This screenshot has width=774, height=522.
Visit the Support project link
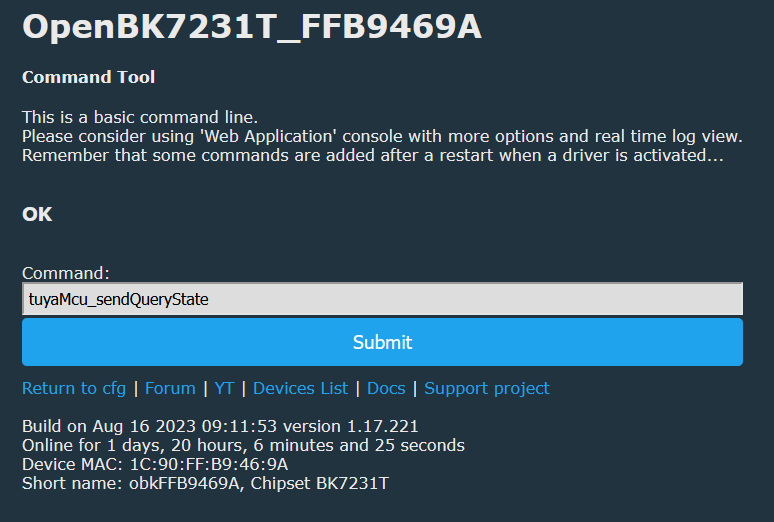point(487,388)
